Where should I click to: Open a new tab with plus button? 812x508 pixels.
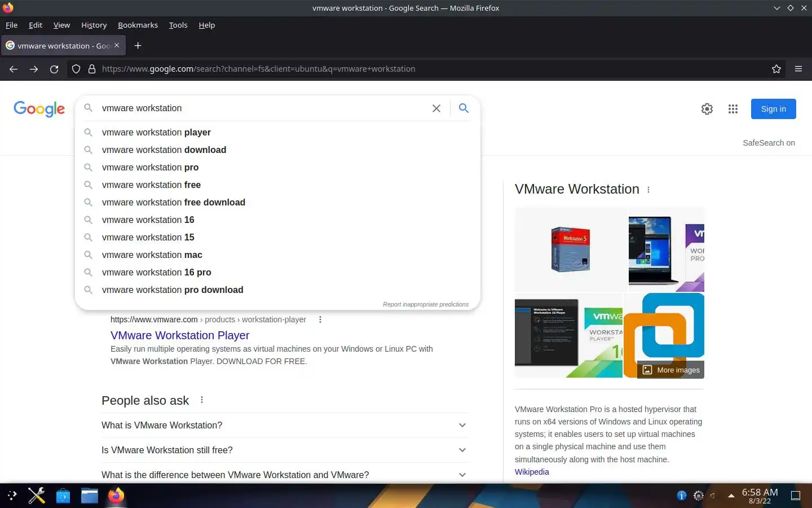(138, 45)
